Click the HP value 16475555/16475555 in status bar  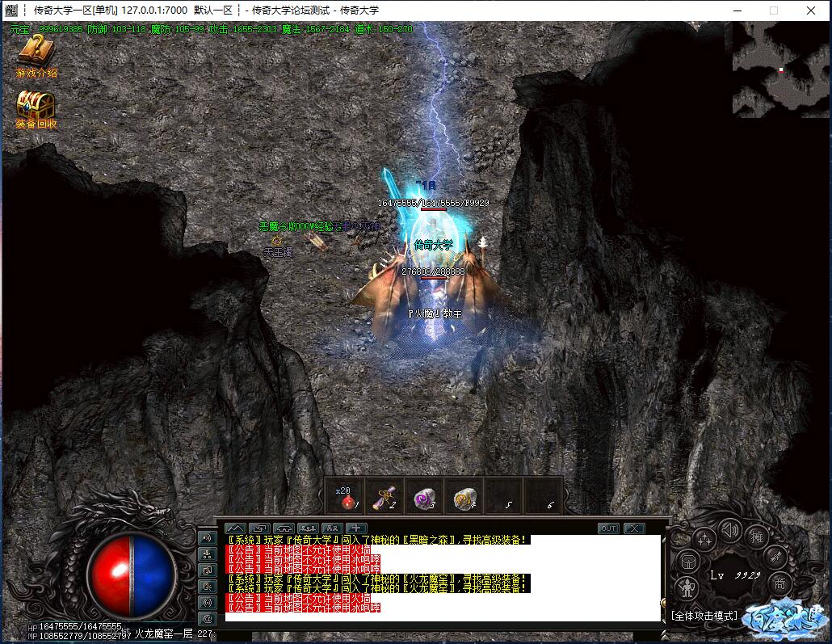(80, 626)
